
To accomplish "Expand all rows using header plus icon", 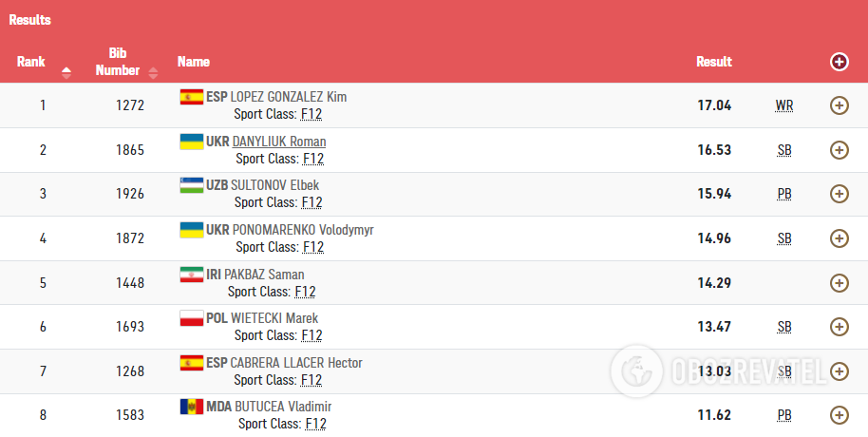I will click(839, 62).
